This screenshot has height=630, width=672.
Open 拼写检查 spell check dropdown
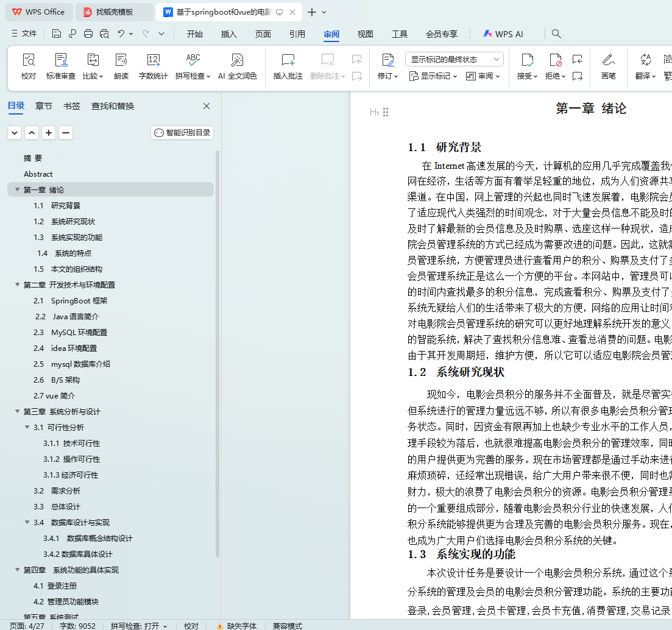[193, 66]
